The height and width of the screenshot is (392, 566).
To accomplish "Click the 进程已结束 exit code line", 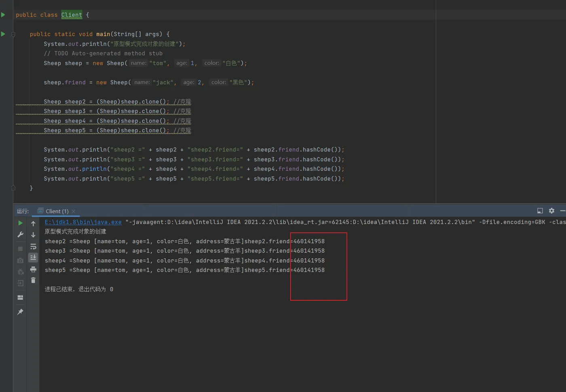I will pyautogui.click(x=79, y=289).
